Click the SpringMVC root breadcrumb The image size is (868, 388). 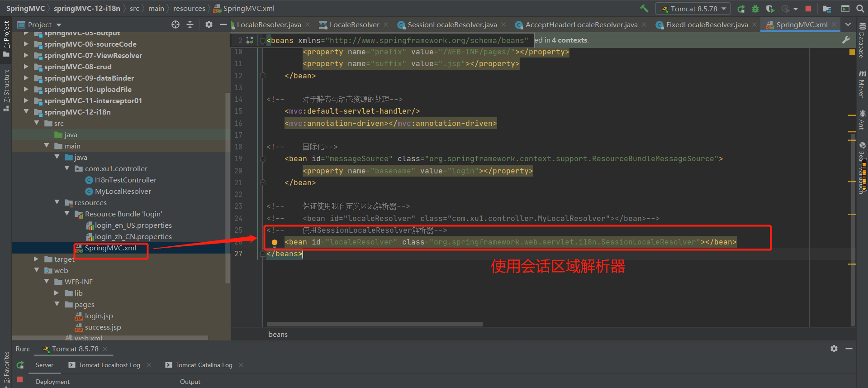25,8
